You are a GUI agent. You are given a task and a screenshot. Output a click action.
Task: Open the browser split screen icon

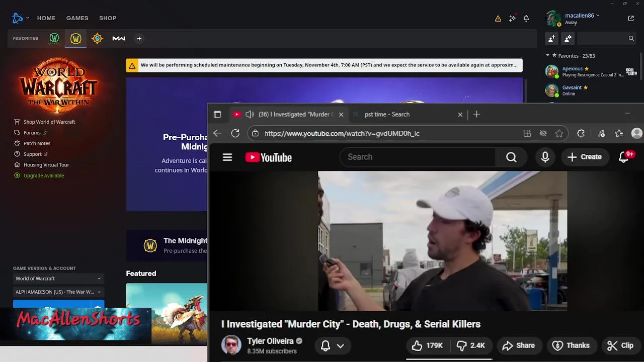tap(527, 133)
